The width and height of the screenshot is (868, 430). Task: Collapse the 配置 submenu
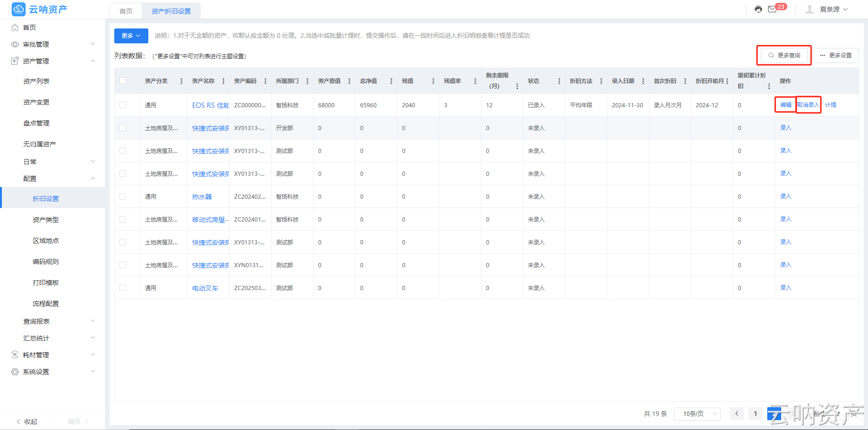93,179
